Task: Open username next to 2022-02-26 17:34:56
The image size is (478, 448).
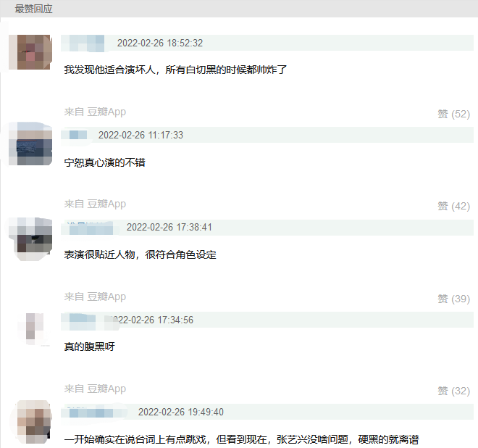Action: [x=83, y=320]
